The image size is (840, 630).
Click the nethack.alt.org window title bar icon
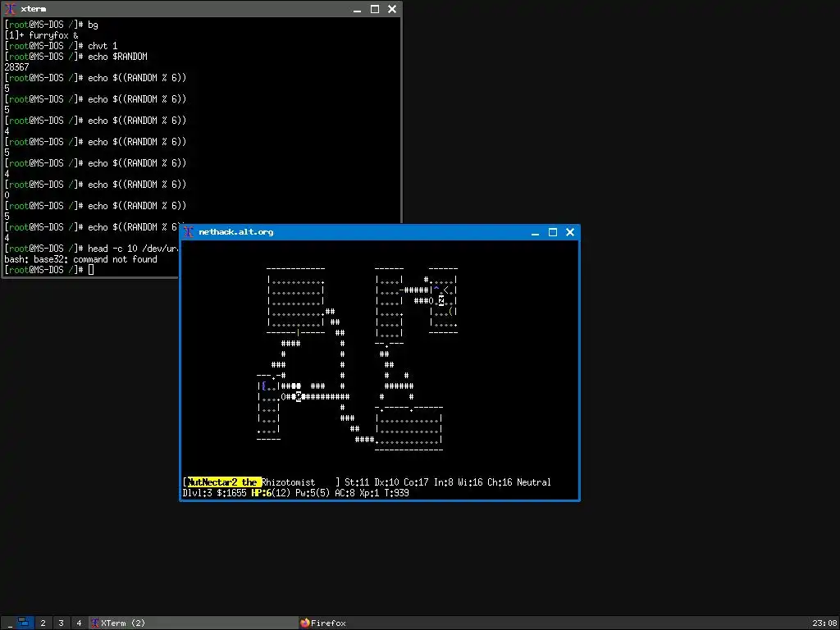(x=188, y=232)
